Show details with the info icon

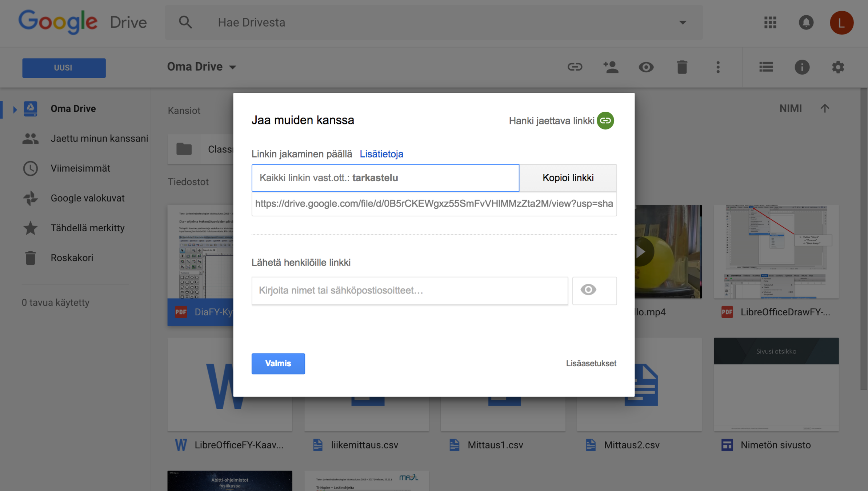[x=802, y=67]
